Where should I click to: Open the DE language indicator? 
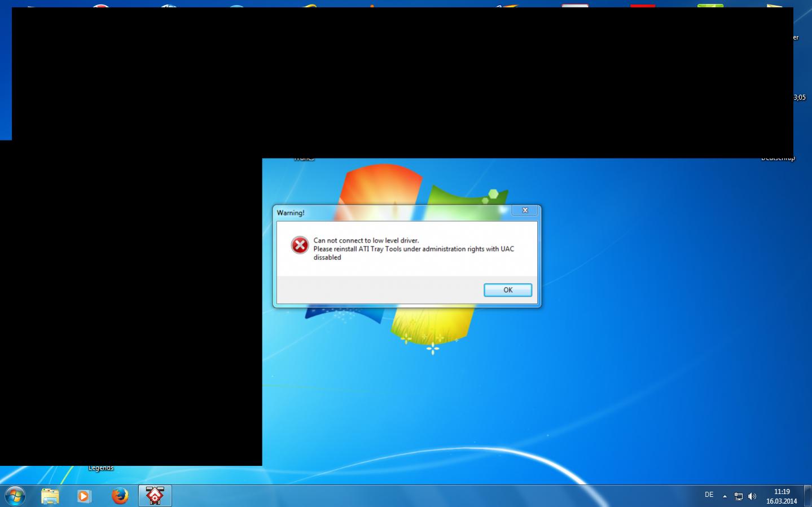click(x=709, y=495)
